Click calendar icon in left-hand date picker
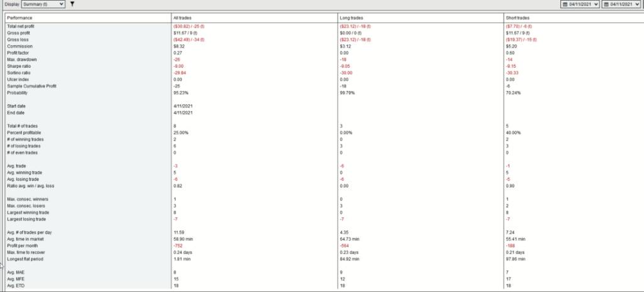The width and height of the screenshot is (644, 292). click(x=565, y=4)
